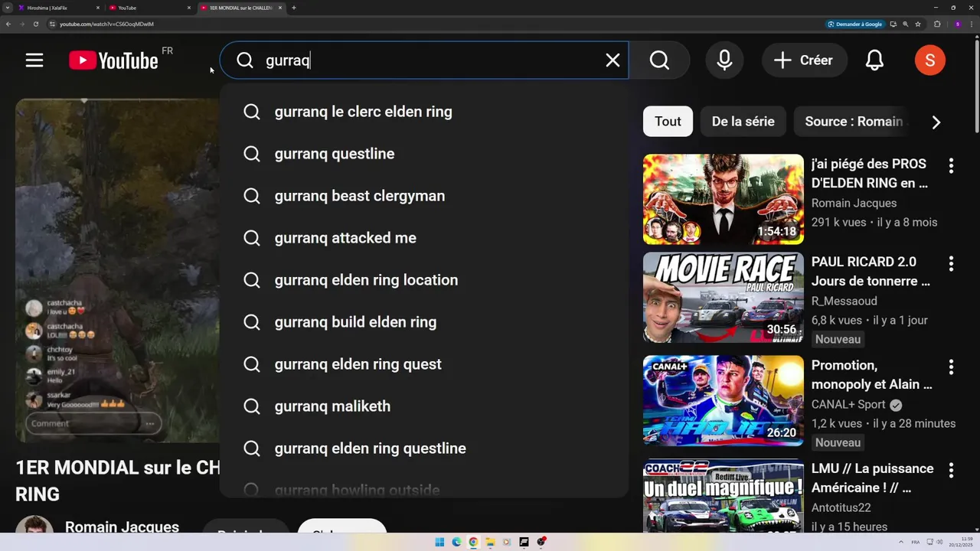Open Google Chrome on the taskbar
Screen dimensions: 980x551
[473, 542]
